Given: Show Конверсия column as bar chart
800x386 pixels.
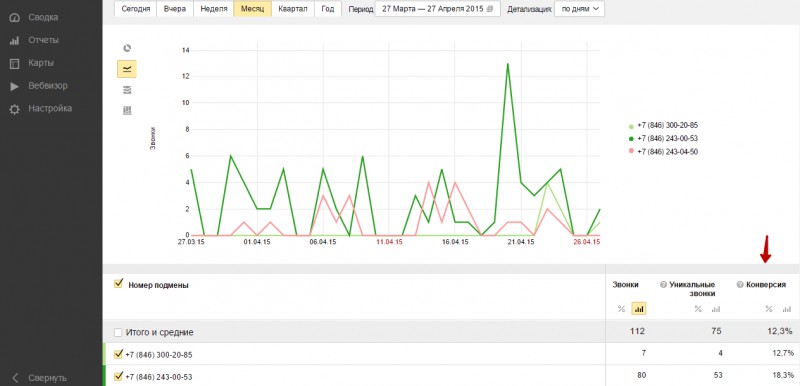Looking at the screenshot, I should [x=786, y=309].
